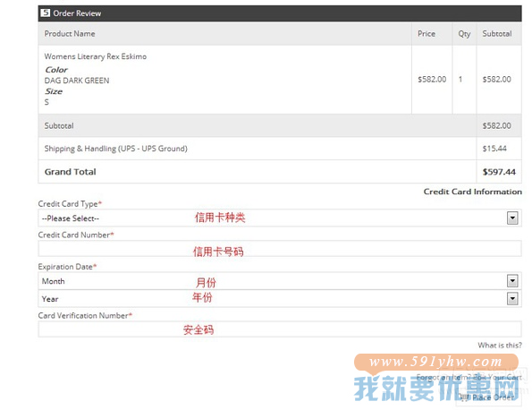Click the www.591yhw.com watermark banner
This screenshot has width=532, height=410.
pyautogui.click(x=436, y=362)
